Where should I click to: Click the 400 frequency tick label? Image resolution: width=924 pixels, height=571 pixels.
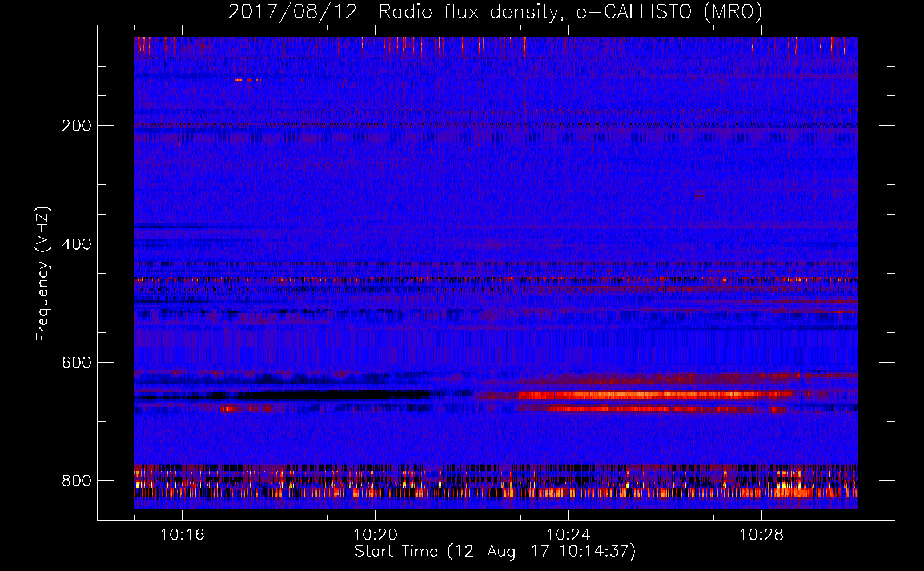point(77,244)
